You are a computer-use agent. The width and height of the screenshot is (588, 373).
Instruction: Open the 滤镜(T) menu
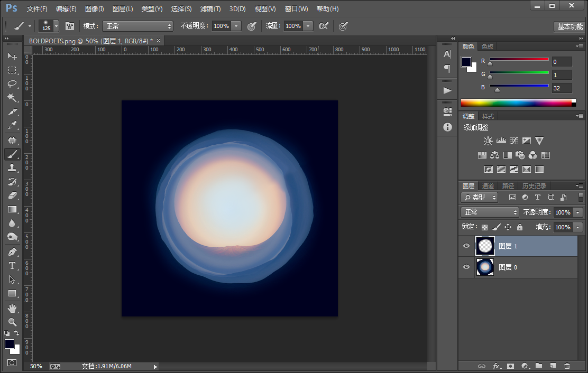(210, 8)
